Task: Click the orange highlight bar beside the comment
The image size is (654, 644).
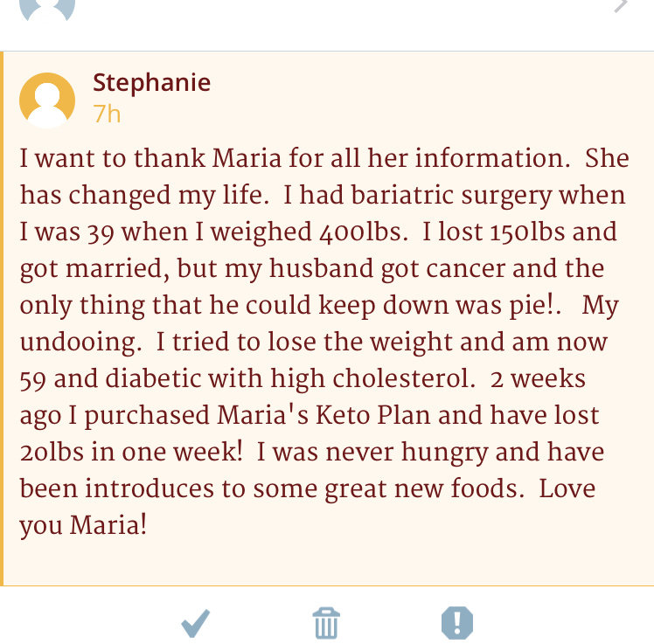Action: 2,319
